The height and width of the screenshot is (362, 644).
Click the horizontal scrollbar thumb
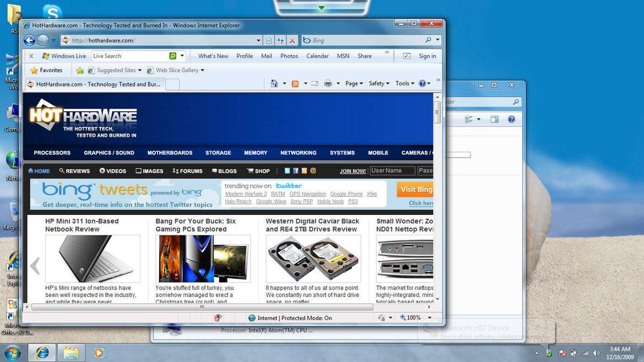point(202,307)
